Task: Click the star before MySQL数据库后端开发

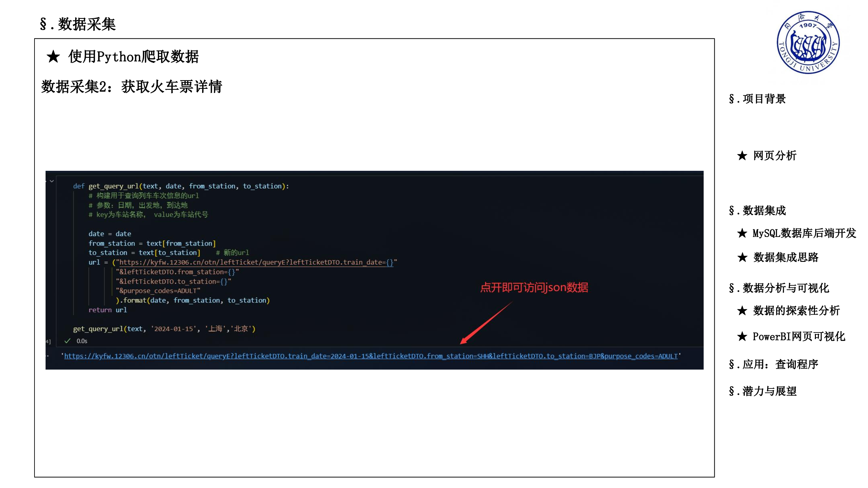Action: pyautogui.click(x=742, y=233)
